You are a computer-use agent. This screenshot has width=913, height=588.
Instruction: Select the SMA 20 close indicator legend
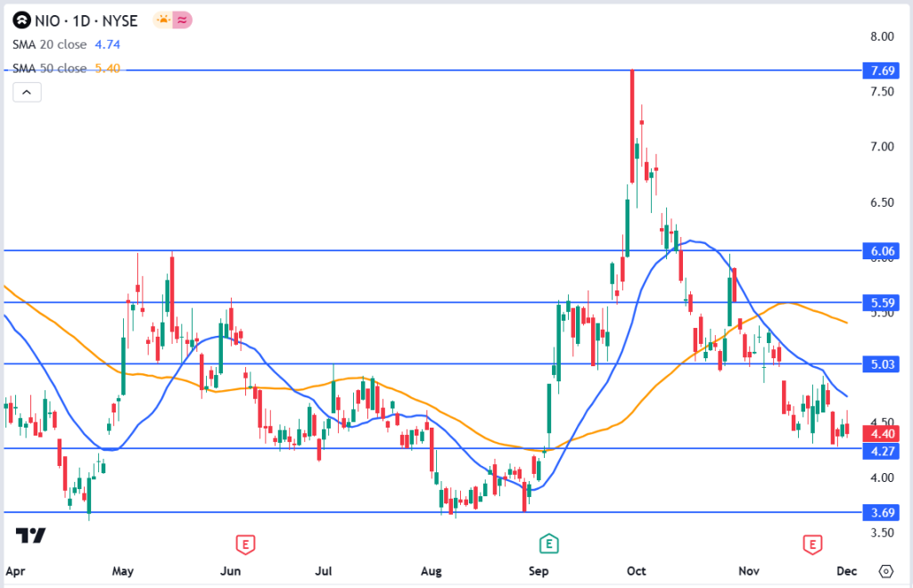(x=66, y=44)
